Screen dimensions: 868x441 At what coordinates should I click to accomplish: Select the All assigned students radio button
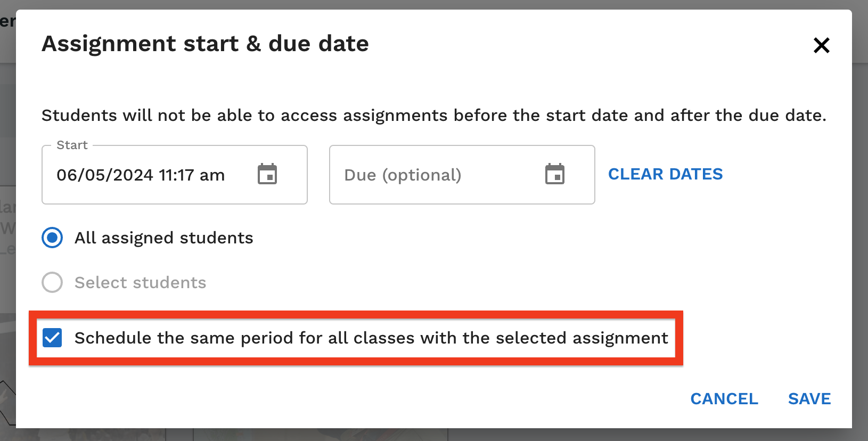pyautogui.click(x=52, y=238)
